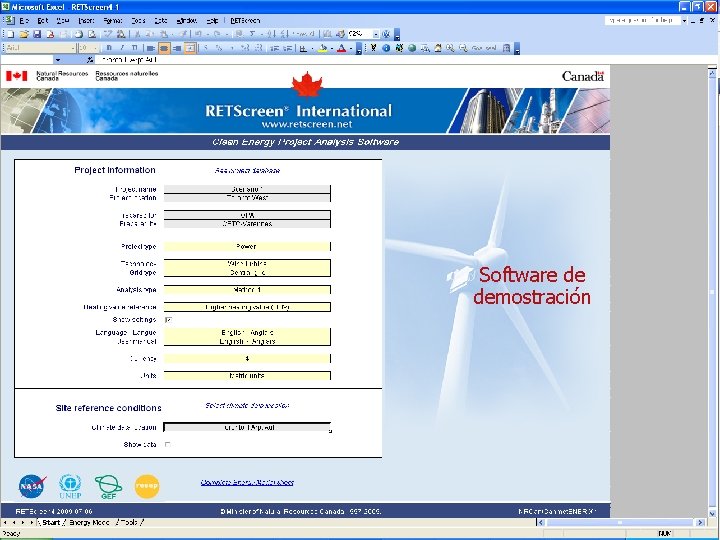Toggle Underline formatting

point(135,48)
